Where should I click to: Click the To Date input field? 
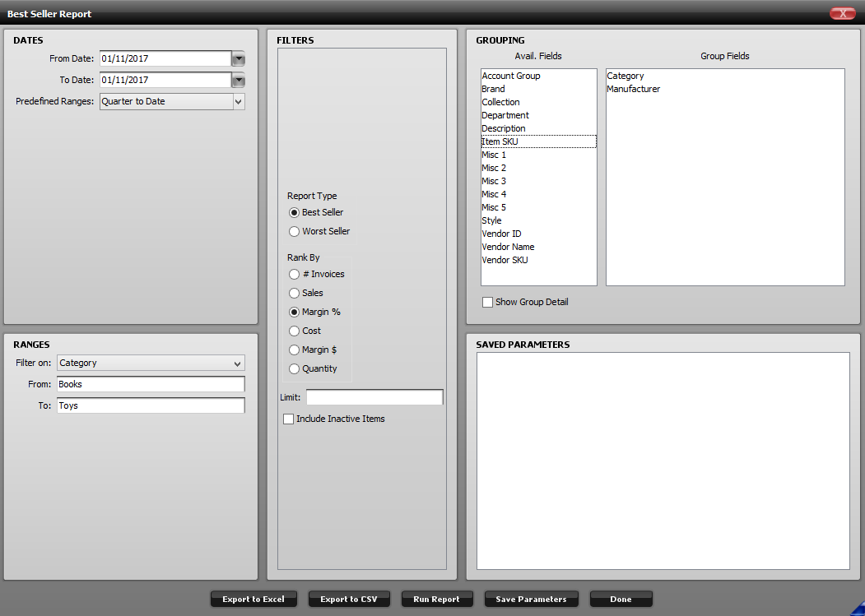point(165,80)
